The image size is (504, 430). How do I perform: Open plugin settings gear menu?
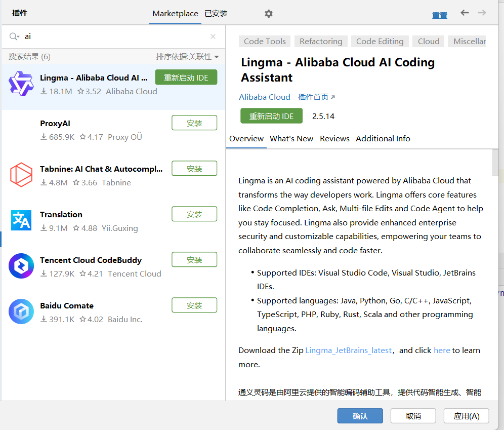[x=268, y=14]
